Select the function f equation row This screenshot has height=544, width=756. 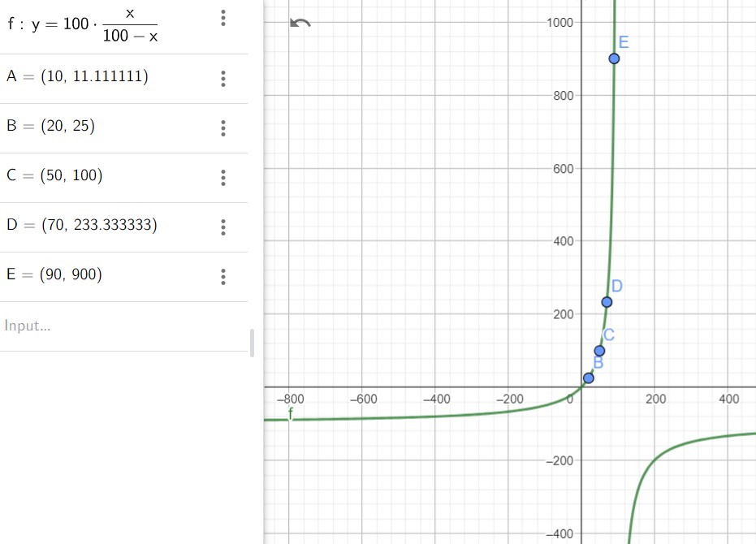[124, 27]
